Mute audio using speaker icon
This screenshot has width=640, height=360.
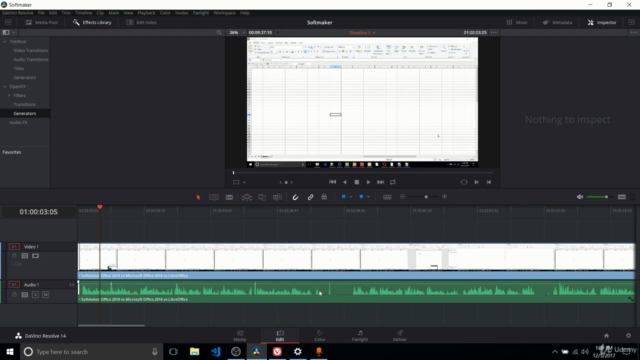coord(580,197)
